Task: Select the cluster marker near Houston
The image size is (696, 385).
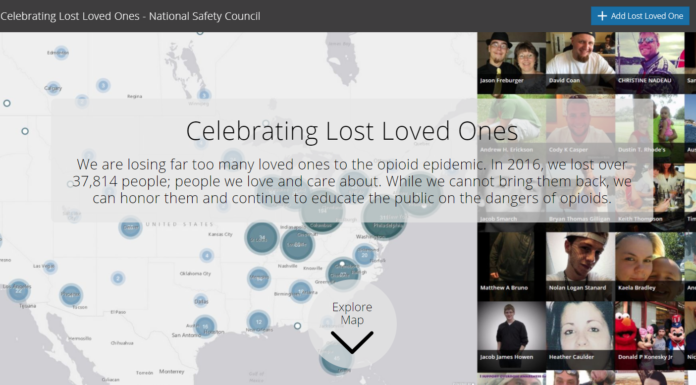Action: click(x=205, y=326)
